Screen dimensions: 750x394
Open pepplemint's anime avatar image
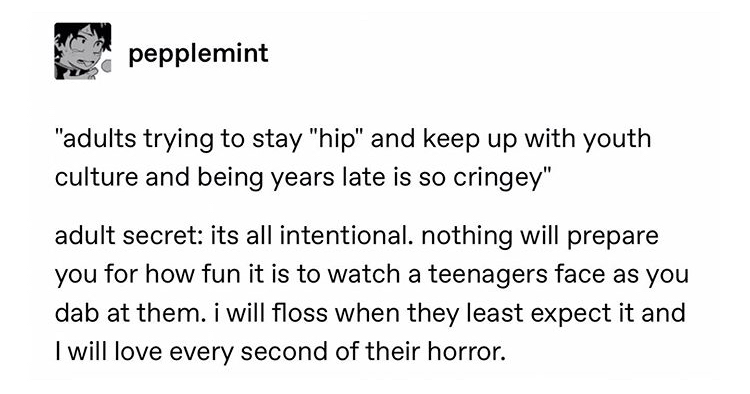83,51
